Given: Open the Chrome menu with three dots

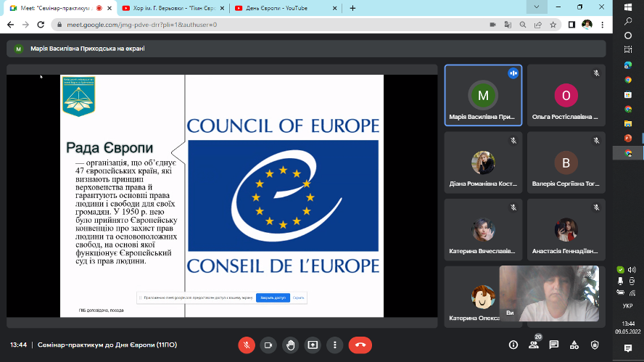Looking at the screenshot, I should [x=603, y=24].
